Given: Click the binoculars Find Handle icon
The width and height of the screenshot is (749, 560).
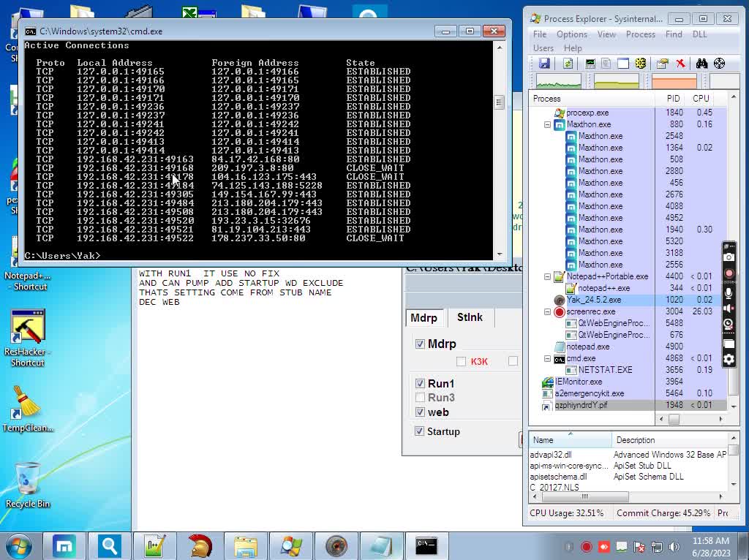Looking at the screenshot, I should tap(702, 64).
